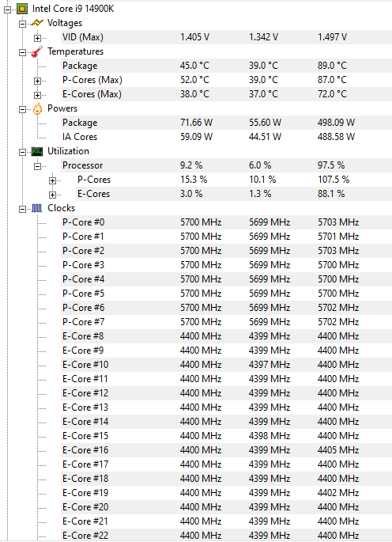
Task: Select the P-Core #7 clock row
Action: tap(226, 322)
